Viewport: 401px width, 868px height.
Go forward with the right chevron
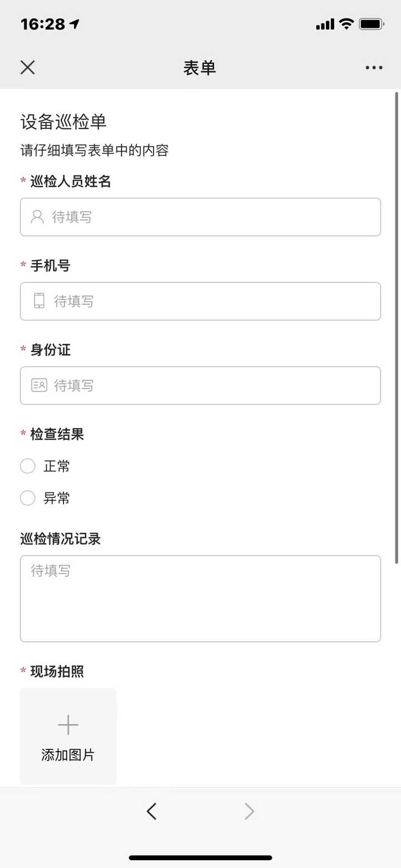point(249,811)
